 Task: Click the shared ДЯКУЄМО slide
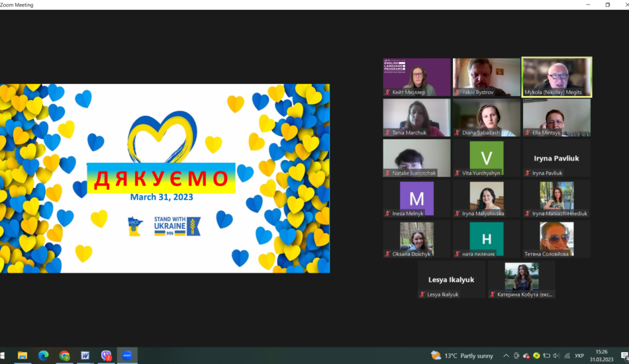165,178
